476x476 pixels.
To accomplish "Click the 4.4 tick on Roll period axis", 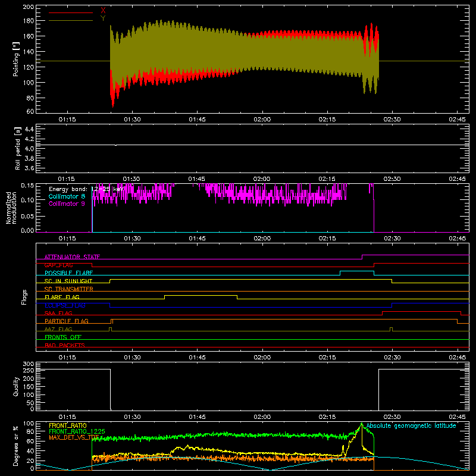I will tap(29, 129).
